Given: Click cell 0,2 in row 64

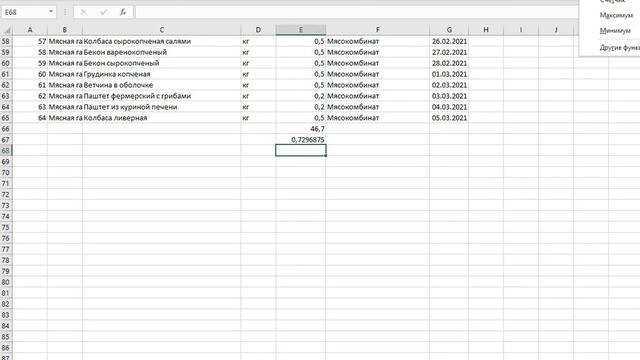Looking at the screenshot, I should 301,107.
